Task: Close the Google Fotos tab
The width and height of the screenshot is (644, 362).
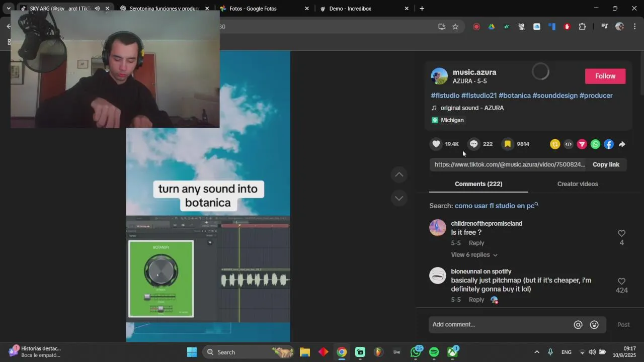Action: [x=307, y=9]
